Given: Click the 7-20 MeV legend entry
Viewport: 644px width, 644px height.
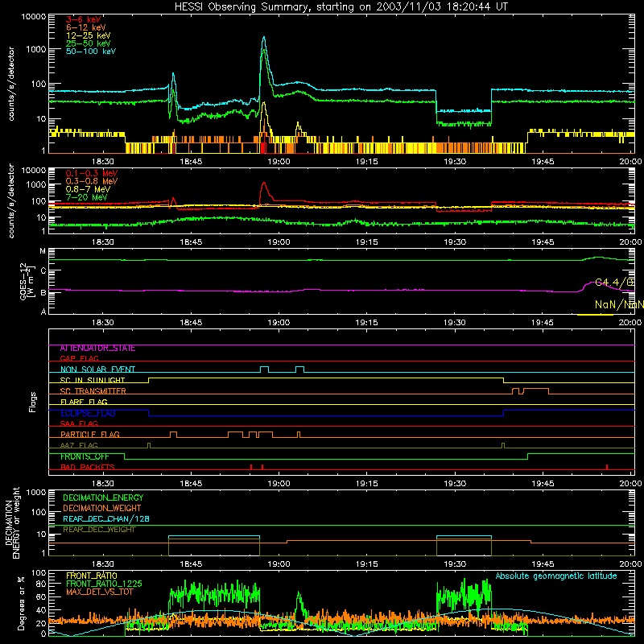Looking at the screenshot, I should tap(87, 197).
